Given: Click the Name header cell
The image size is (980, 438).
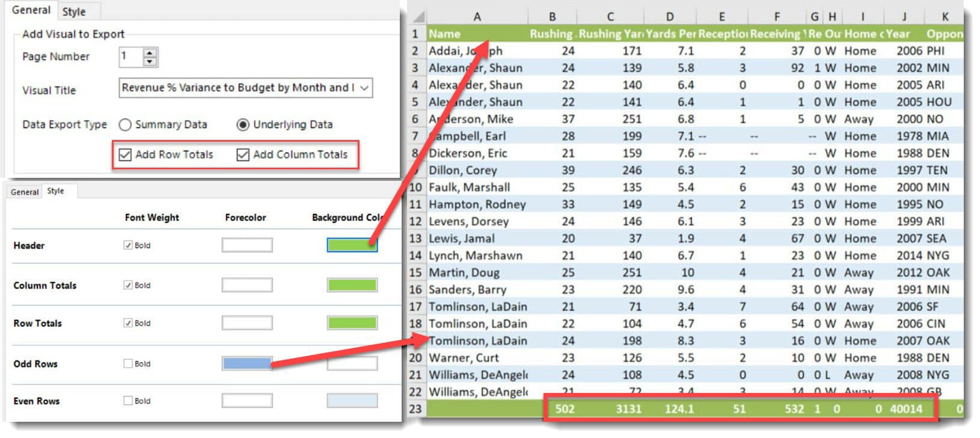Looking at the screenshot, I should (477, 34).
